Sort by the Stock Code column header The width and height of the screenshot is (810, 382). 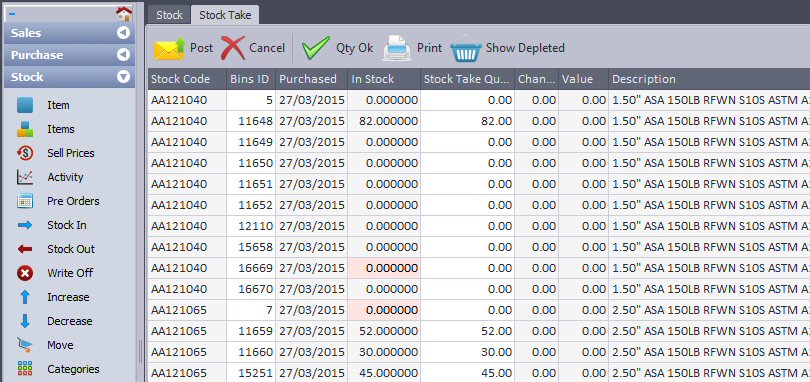[x=187, y=79]
